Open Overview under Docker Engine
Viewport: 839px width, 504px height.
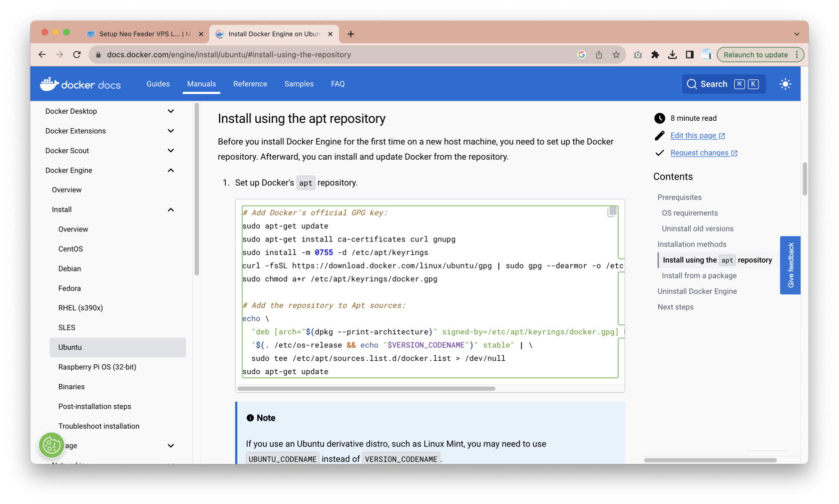pyautogui.click(x=66, y=190)
